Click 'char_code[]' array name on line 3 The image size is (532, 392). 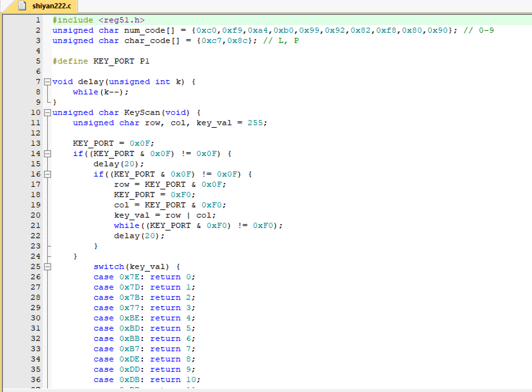click(152, 41)
